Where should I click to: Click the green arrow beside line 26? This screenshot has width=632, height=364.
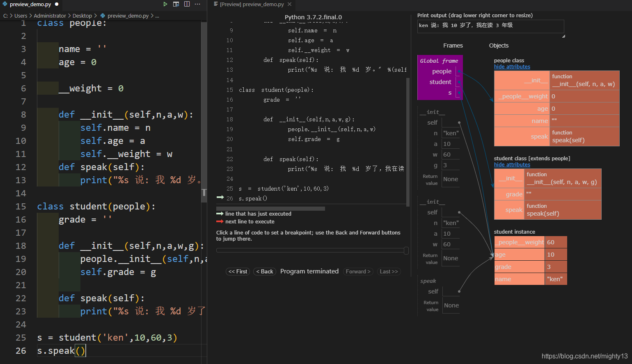pyautogui.click(x=220, y=198)
